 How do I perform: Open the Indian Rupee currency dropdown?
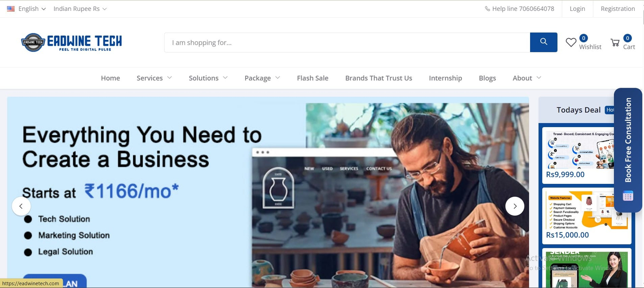point(80,9)
